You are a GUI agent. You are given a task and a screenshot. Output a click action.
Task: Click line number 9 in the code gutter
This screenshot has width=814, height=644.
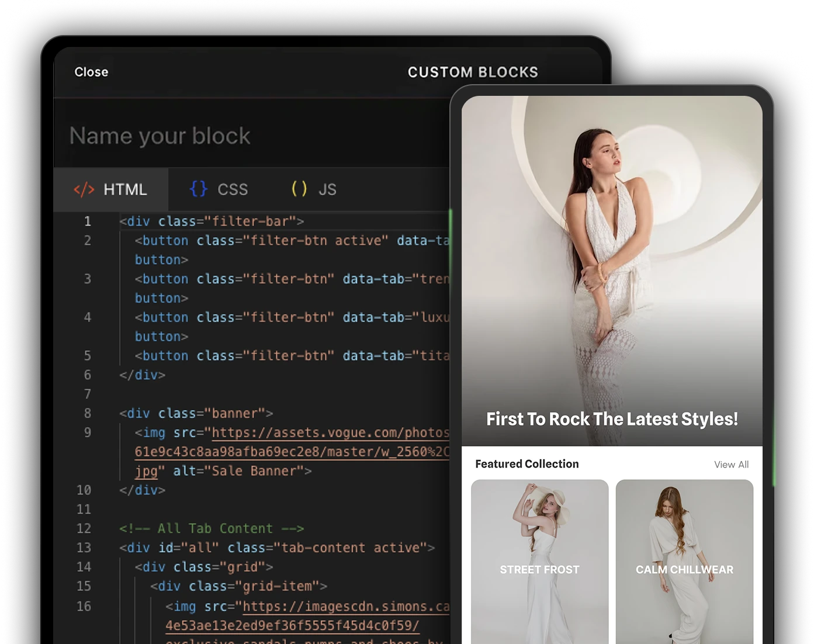coord(87,432)
